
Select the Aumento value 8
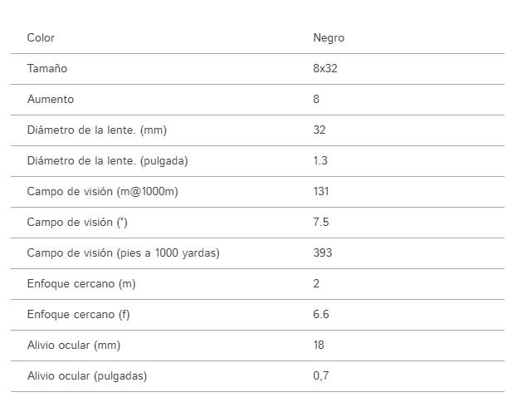pos(316,99)
